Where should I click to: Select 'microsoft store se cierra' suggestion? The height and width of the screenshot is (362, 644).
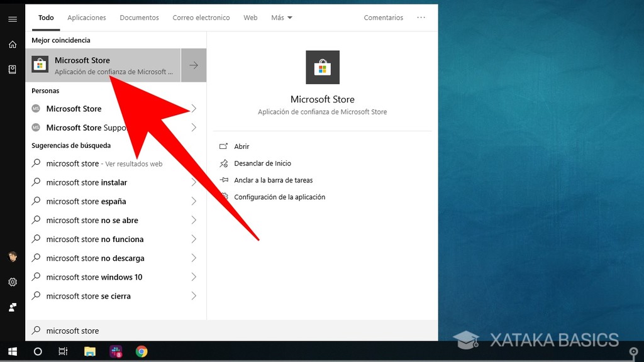[116, 295]
